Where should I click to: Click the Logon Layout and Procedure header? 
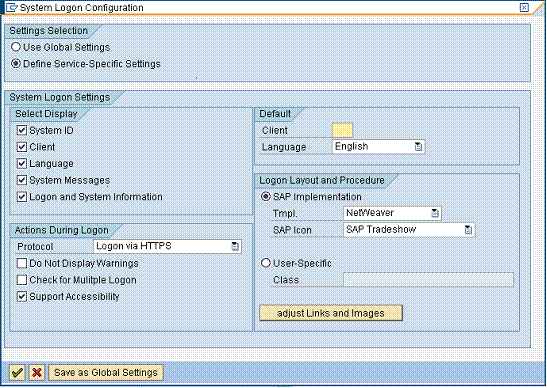point(322,180)
